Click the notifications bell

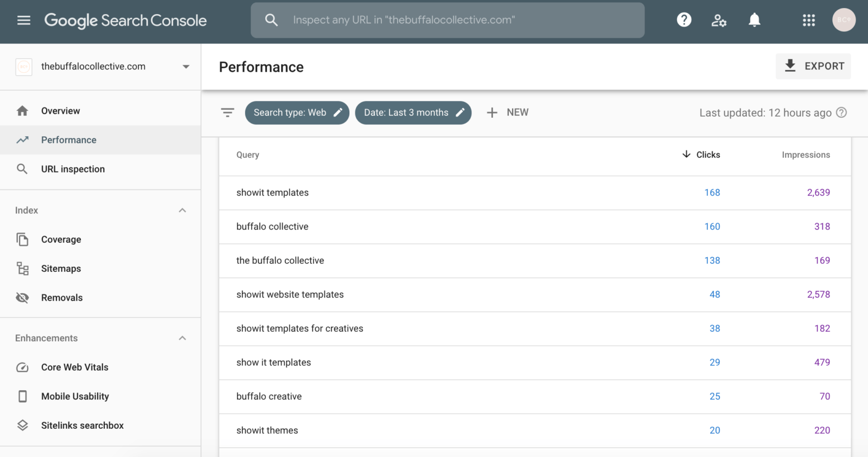click(x=755, y=20)
